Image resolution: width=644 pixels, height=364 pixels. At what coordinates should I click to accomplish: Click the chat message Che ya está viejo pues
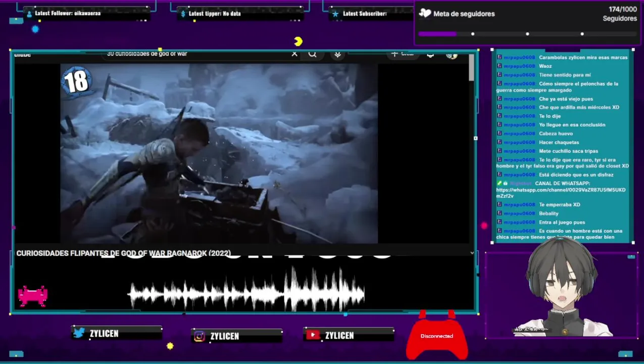coord(566,99)
